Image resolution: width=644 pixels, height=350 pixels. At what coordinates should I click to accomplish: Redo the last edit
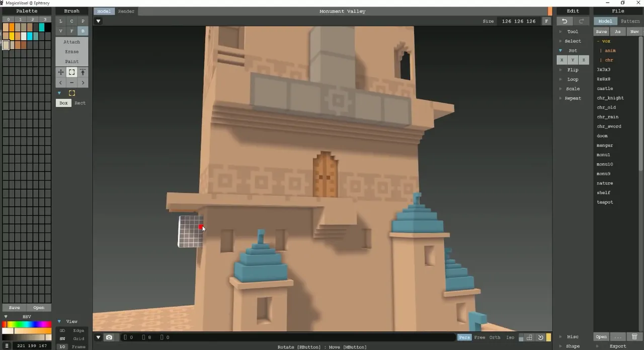pos(581,21)
